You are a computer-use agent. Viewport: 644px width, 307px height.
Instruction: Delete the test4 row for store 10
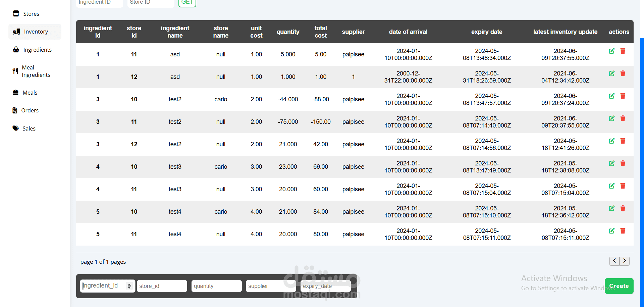coord(623,208)
